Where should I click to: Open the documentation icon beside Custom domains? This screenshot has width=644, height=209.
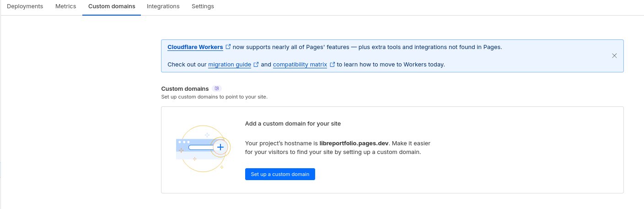[x=217, y=88]
